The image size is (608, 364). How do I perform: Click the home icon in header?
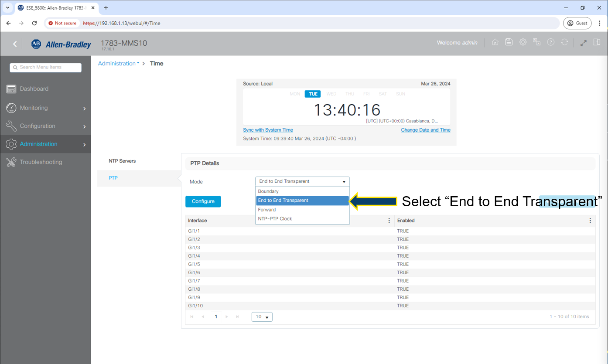click(495, 42)
